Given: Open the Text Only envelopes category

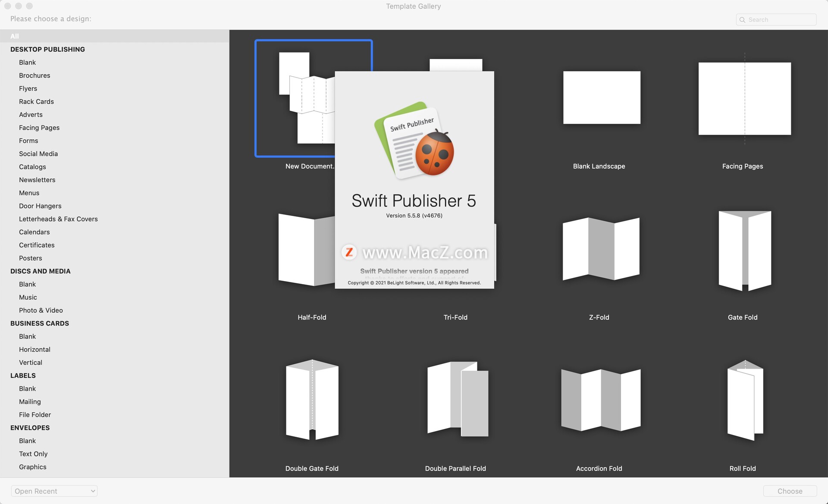Looking at the screenshot, I should pos(33,454).
